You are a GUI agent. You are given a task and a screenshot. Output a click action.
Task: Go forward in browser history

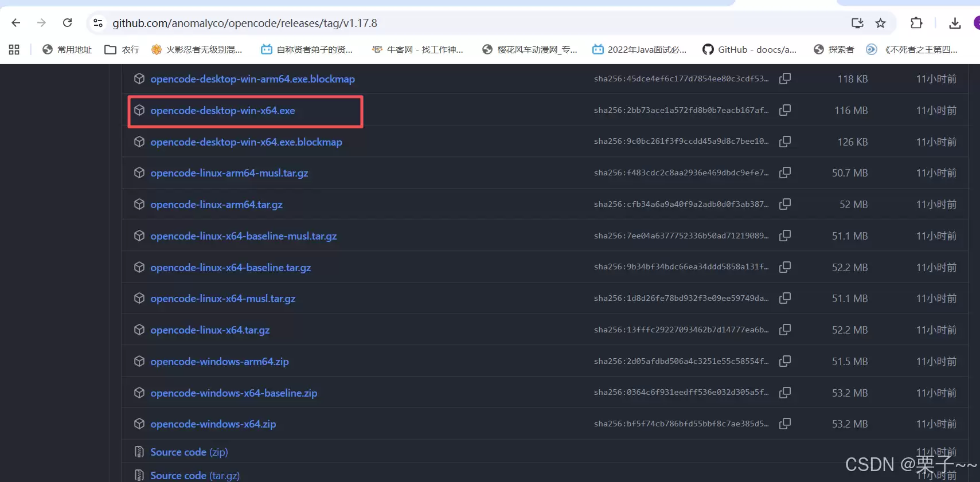click(41, 23)
